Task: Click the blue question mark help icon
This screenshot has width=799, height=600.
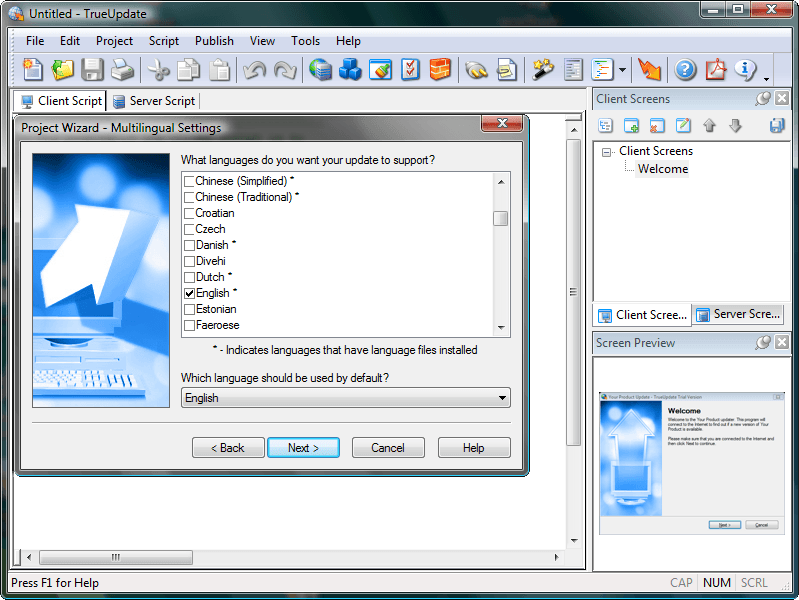Action: [x=685, y=70]
